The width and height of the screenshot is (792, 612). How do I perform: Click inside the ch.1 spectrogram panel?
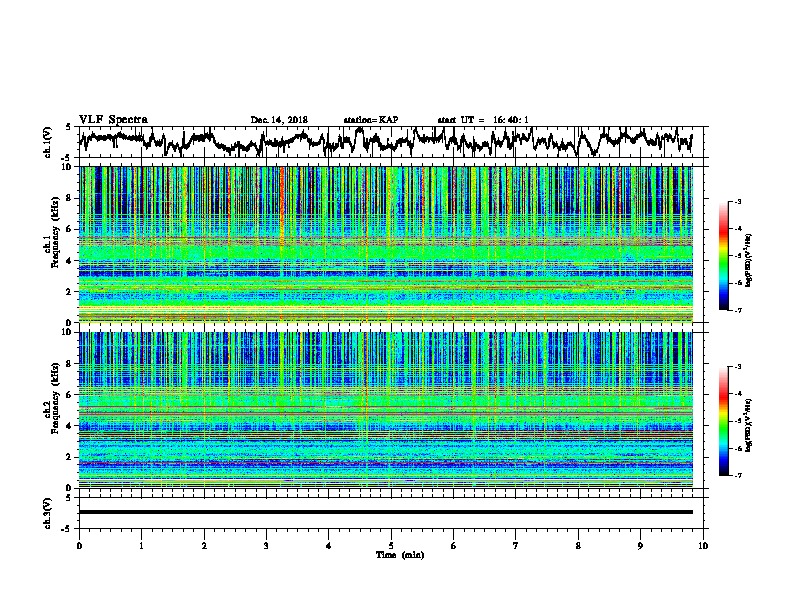386,244
